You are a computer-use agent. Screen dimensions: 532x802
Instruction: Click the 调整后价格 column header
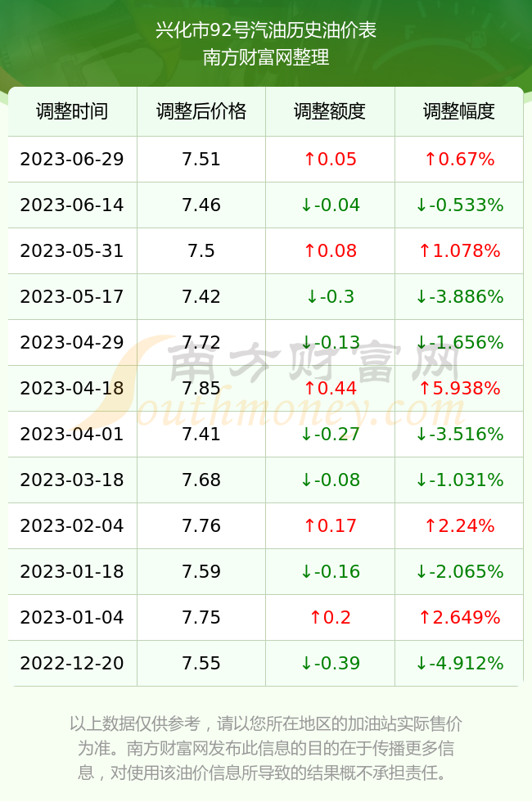pyautogui.click(x=201, y=111)
